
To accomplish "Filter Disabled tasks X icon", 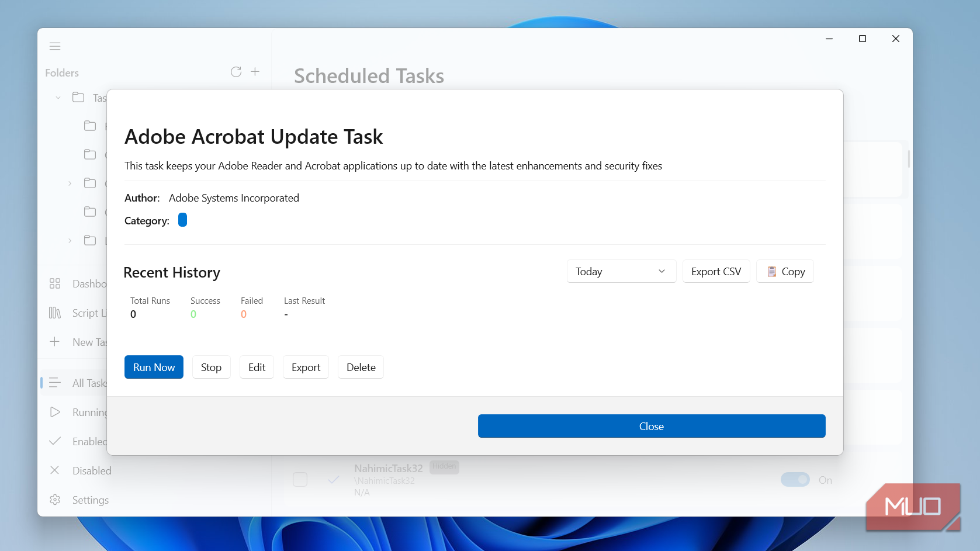I will pyautogui.click(x=55, y=470).
